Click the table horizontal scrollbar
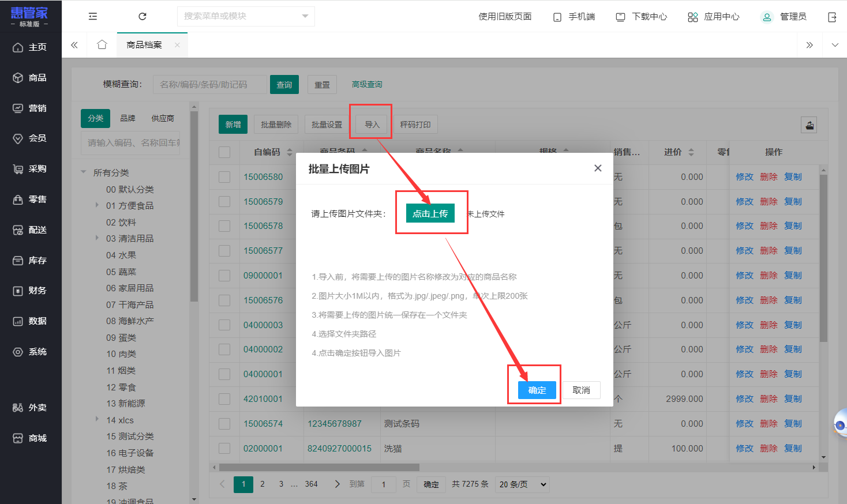The height and width of the screenshot is (504, 847). (x=319, y=468)
